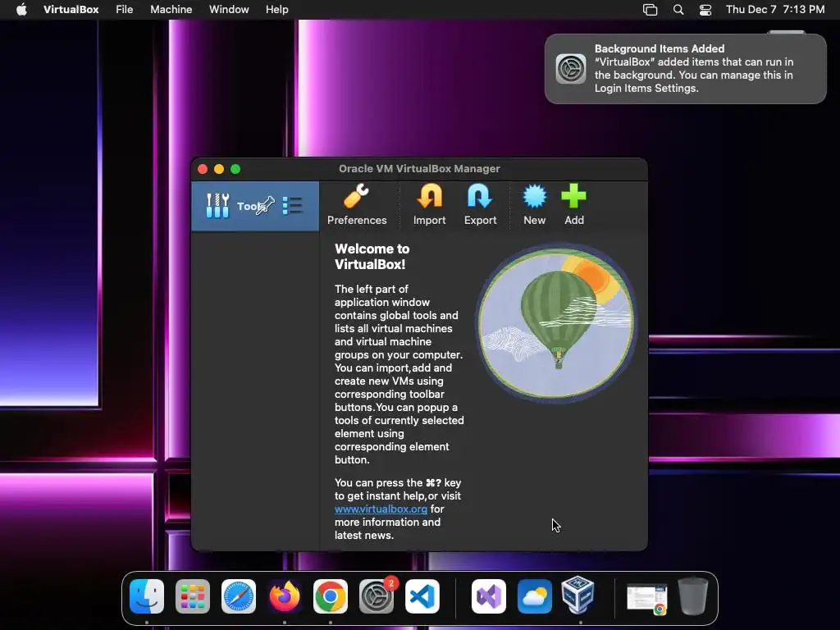Screen dimensions: 840x630
Task: Zoom VirtualBox Manager with the green button
Action: [x=235, y=169]
